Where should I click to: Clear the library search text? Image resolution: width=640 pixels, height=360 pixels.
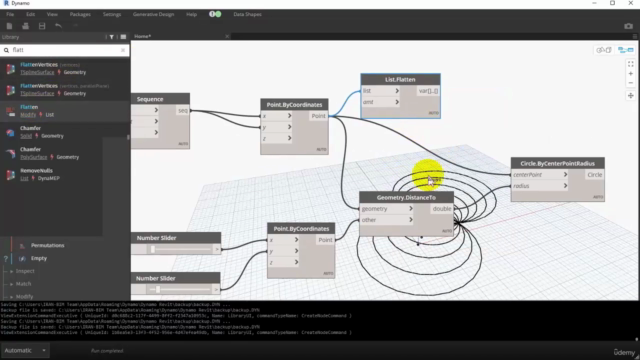tap(123, 50)
